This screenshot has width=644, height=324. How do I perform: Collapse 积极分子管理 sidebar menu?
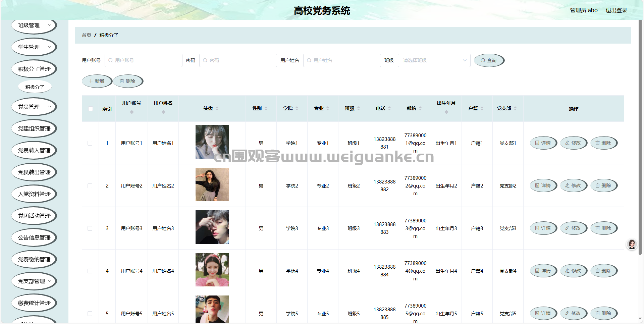pyautogui.click(x=34, y=69)
